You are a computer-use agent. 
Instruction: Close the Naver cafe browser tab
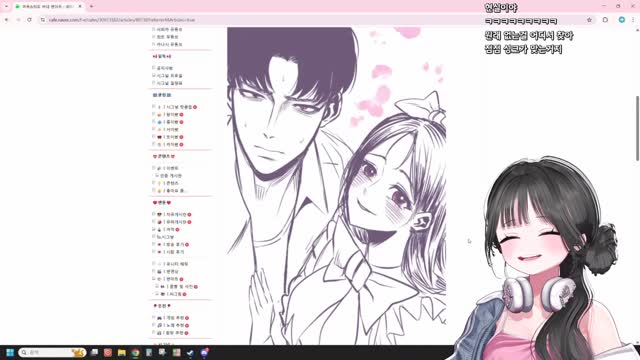click(x=80, y=7)
